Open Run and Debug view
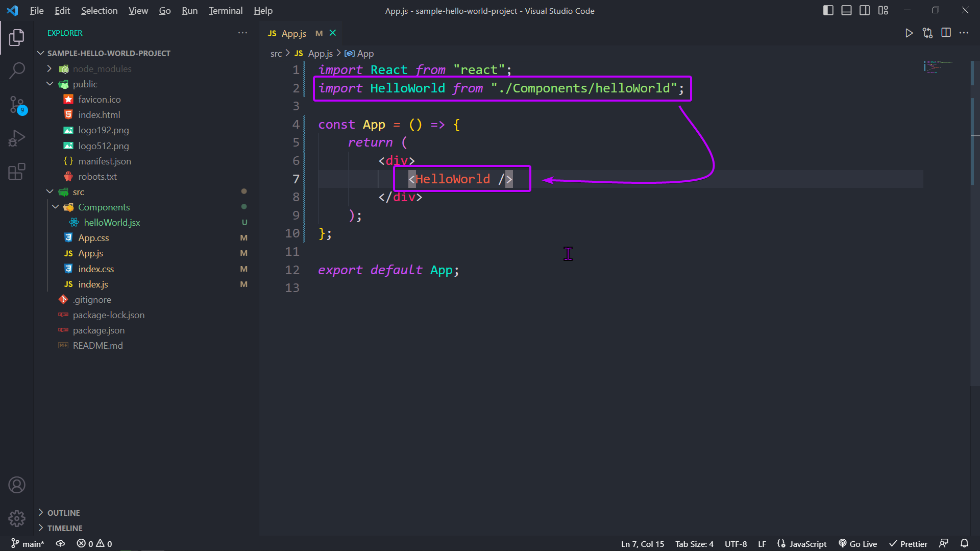The image size is (980, 551). point(17,138)
